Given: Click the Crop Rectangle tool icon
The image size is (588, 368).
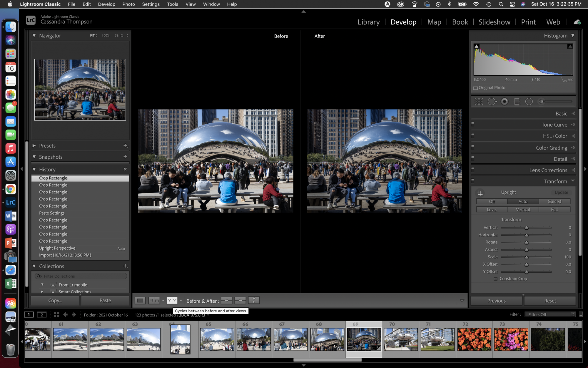Looking at the screenshot, I should click(479, 101).
